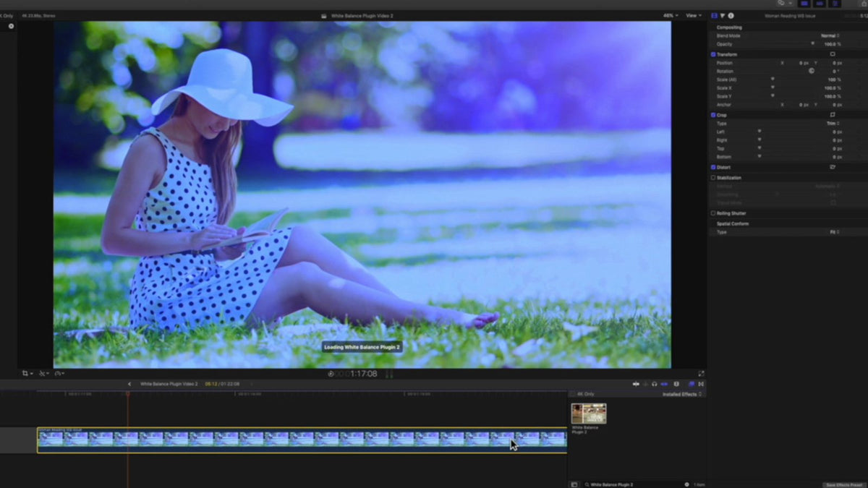Open the Blend Mode Normal dropdown
Viewport: 868px width, 488px height.
tap(830, 35)
